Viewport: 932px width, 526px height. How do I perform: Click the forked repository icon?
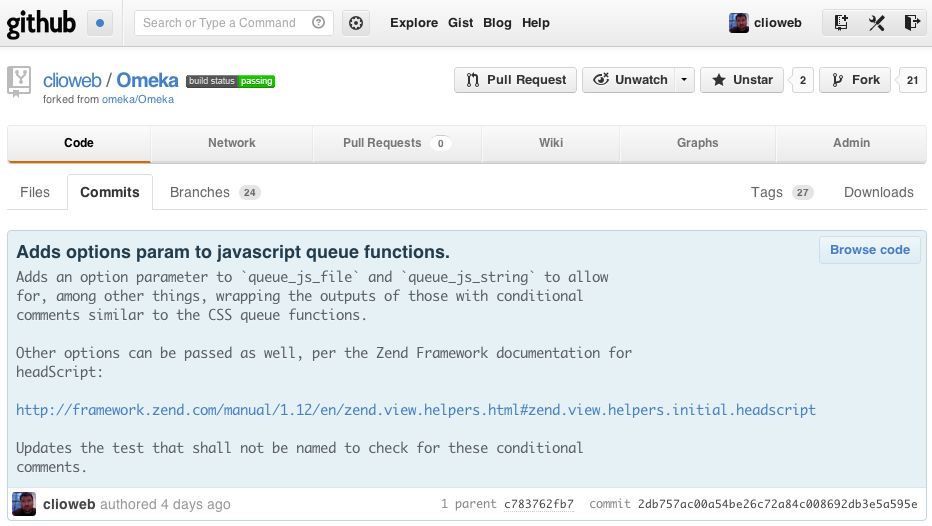coord(19,82)
